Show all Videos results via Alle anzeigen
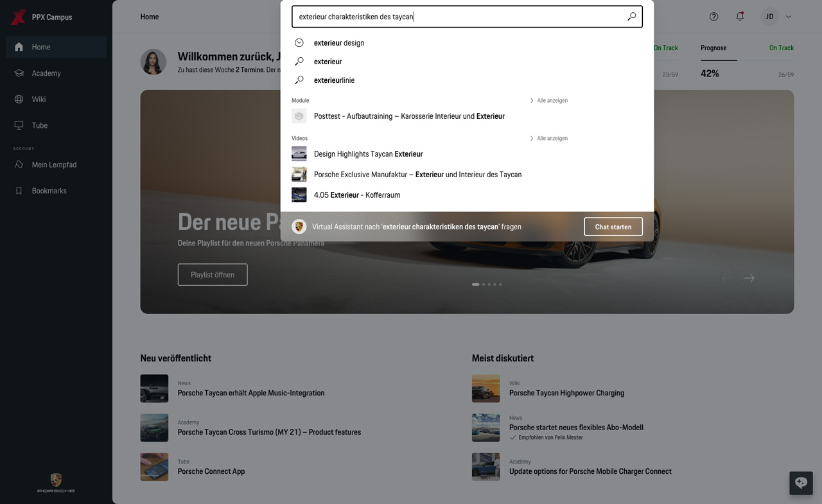The height and width of the screenshot is (504, 822). (x=549, y=139)
